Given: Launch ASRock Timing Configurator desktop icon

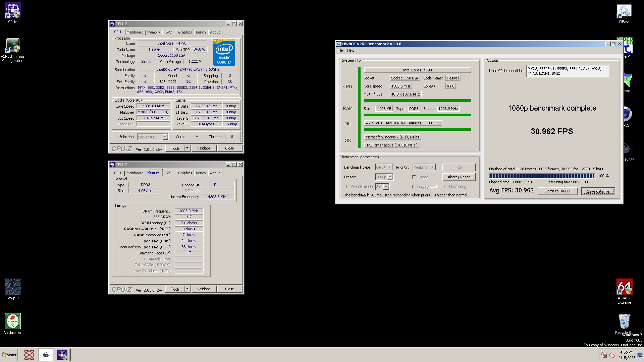Looking at the screenshot, I should (x=12, y=50).
